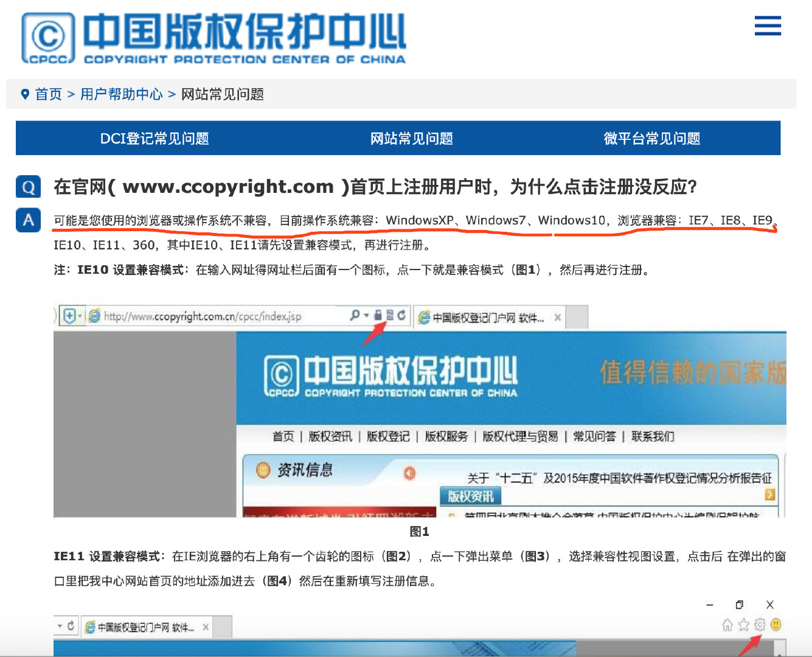Viewport: 812px width, 657px height.
Task: Click the shield icon left of Figure 1 address bar
Action: tap(70, 316)
